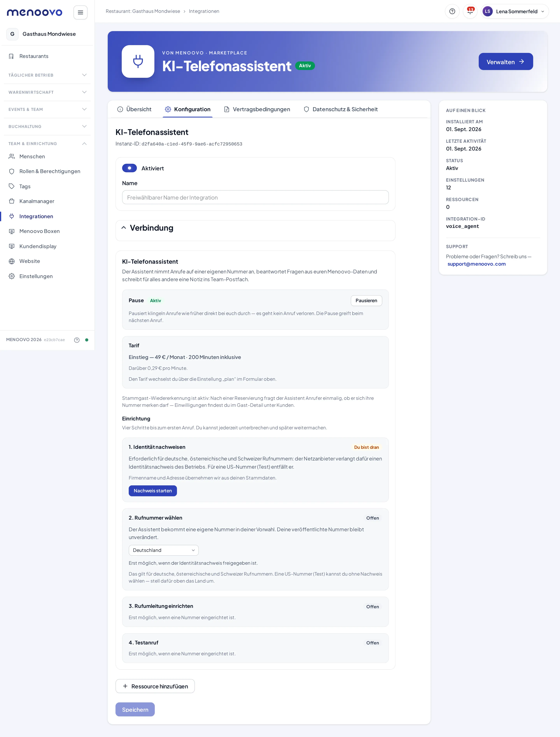
Task: Click the Pausieren button
Action: tap(366, 301)
